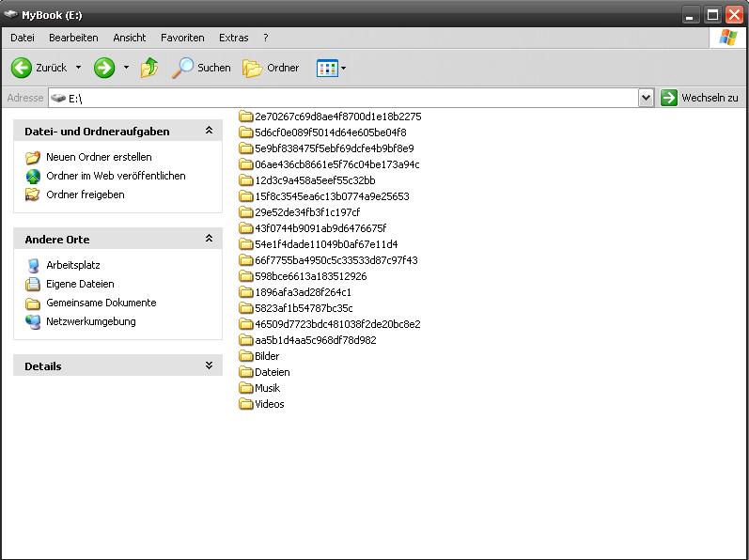Open the Favoriten menu
This screenshot has width=749, height=560.
(182, 38)
